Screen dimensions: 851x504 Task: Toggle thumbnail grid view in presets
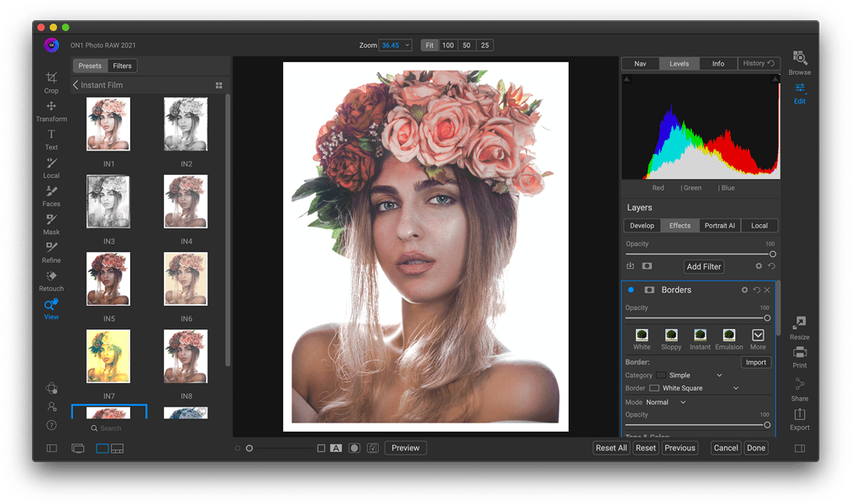click(218, 86)
